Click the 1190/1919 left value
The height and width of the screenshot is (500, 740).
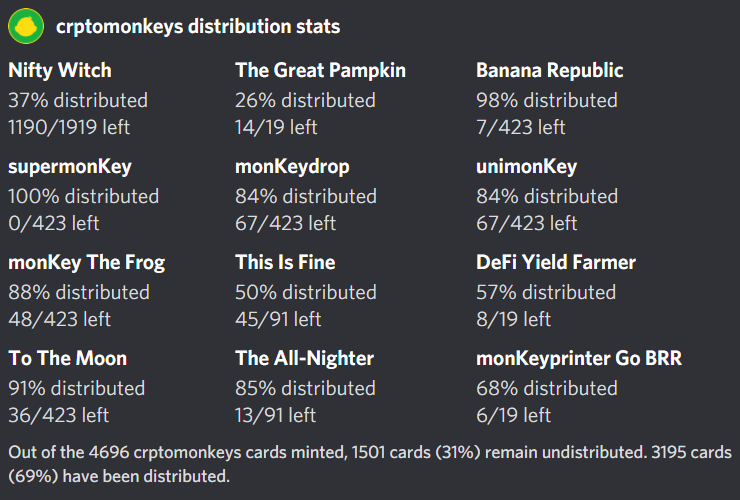coord(69,127)
